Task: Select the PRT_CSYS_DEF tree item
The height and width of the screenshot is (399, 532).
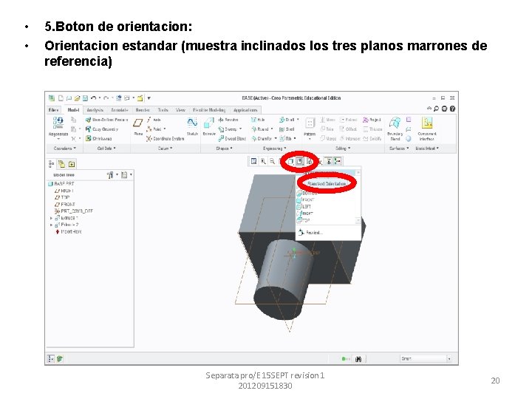Action: point(74,211)
